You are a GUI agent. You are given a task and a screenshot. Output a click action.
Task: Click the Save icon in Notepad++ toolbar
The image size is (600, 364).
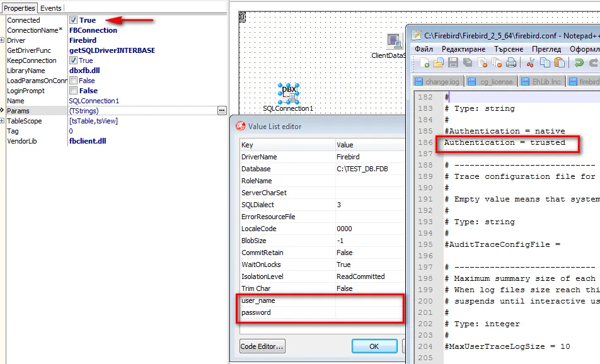453,63
